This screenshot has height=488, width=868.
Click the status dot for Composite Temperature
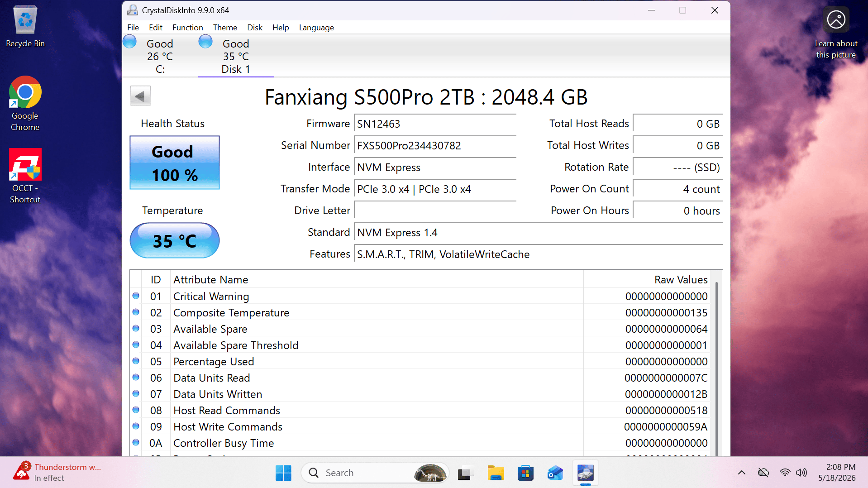coord(136,312)
